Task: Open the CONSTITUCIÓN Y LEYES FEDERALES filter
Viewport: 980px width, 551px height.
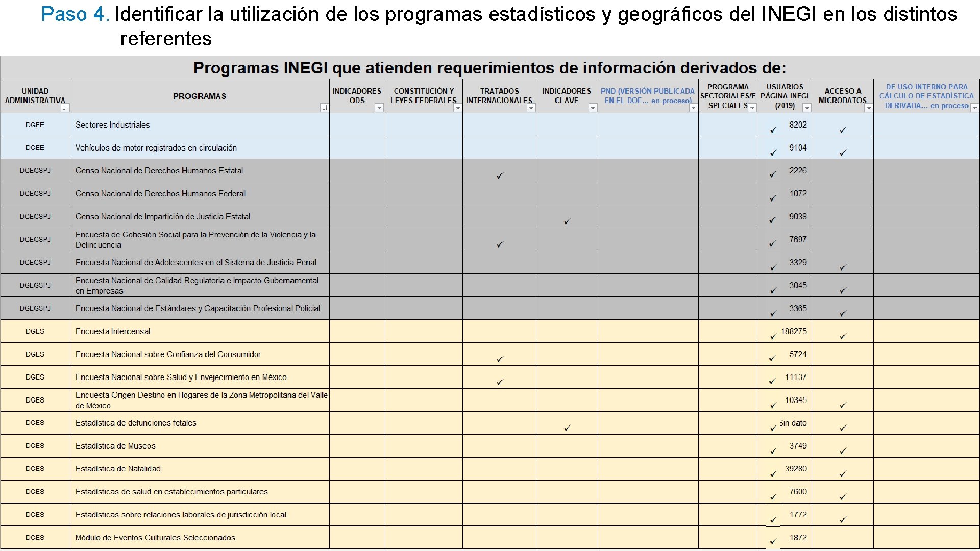Action: tap(458, 108)
